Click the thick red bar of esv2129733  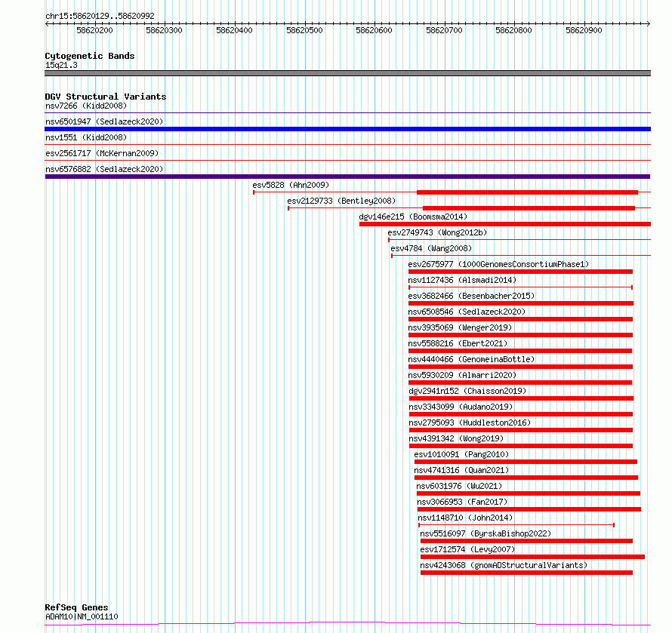pyautogui.click(x=529, y=208)
